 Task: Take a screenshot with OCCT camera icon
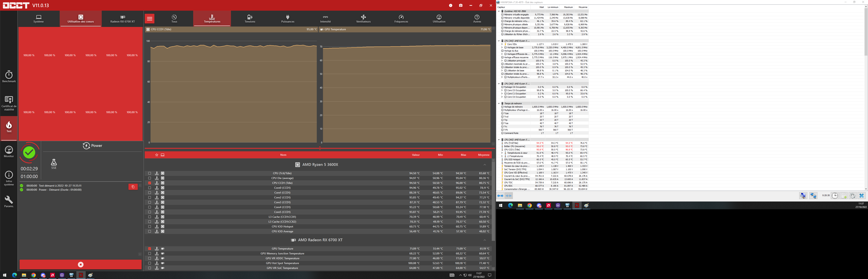pyautogui.click(x=461, y=5)
